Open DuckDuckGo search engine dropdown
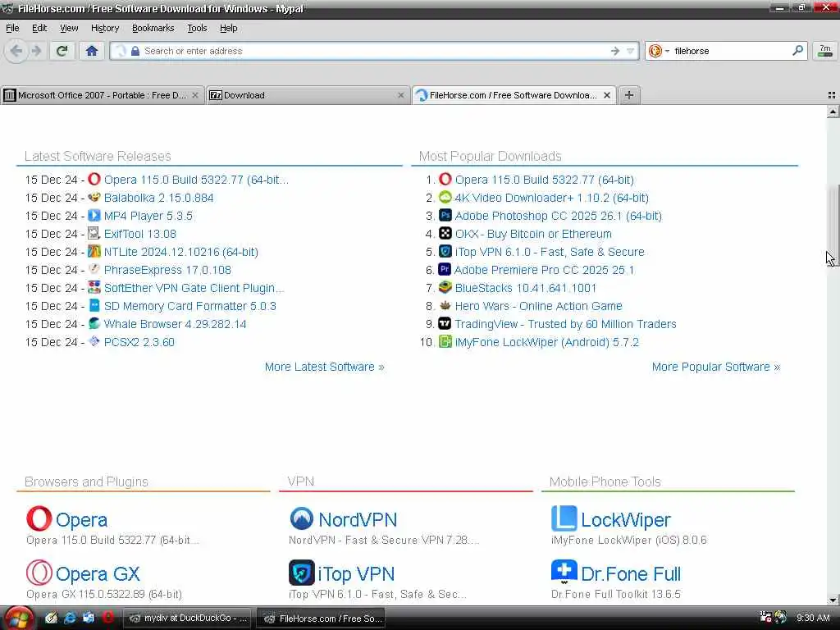The image size is (840, 630). coord(659,51)
